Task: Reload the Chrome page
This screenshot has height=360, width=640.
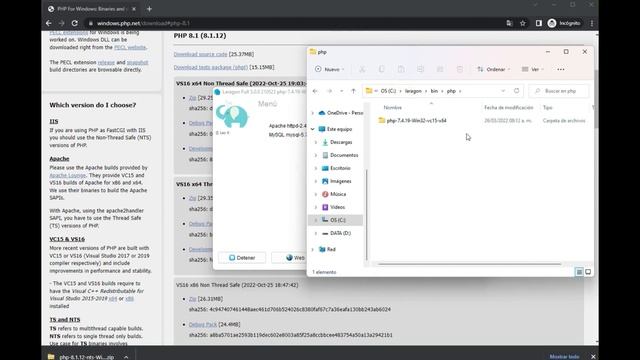Action: click(x=75, y=23)
